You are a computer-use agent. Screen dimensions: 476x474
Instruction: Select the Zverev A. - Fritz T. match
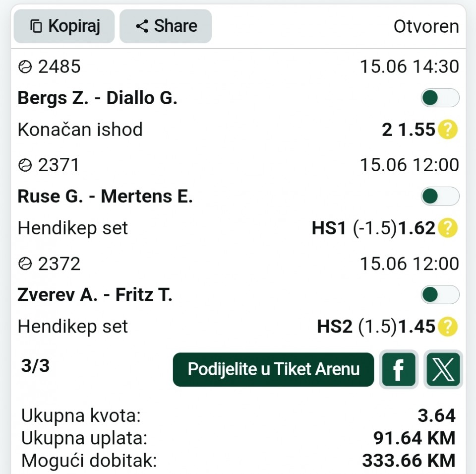point(95,295)
